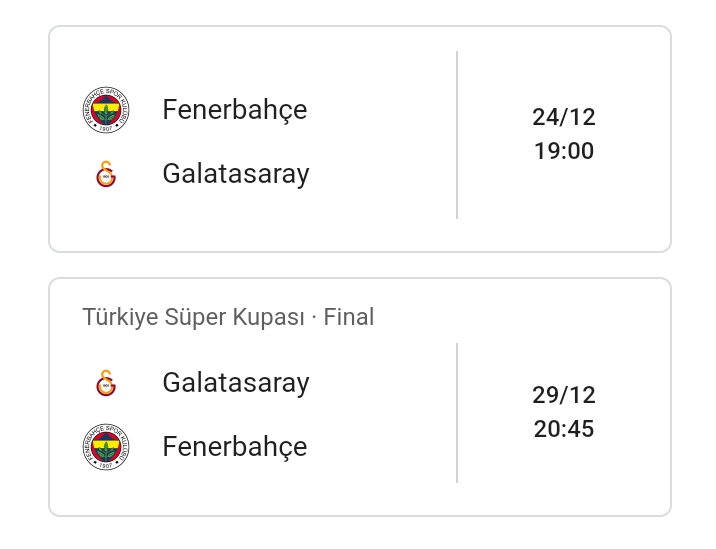Click the vertical divider in final match card
This screenshot has height=549, width=716.
[457, 413]
